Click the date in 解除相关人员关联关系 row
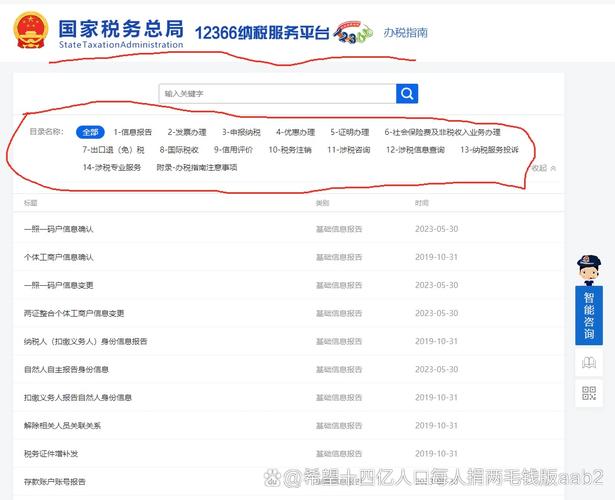The height and width of the screenshot is (500, 615). click(x=437, y=425)
